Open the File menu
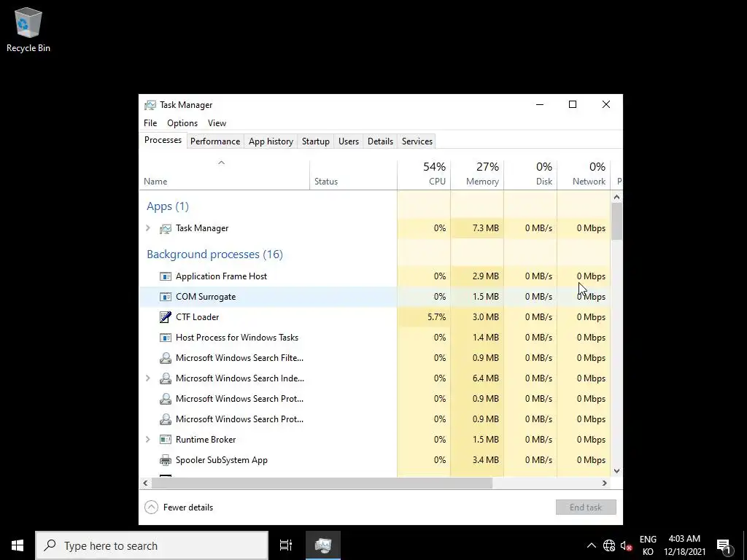The image size is (747, 560). (150, 123)
